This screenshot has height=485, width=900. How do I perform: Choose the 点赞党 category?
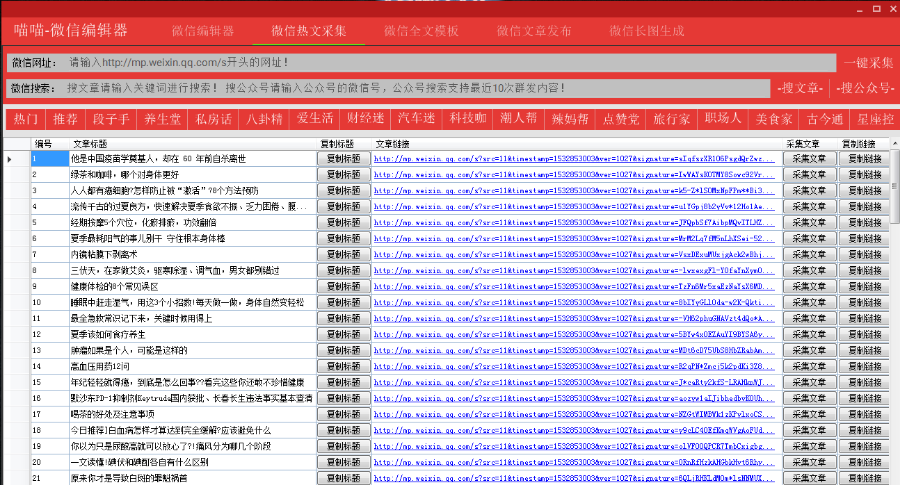[621, 119]
